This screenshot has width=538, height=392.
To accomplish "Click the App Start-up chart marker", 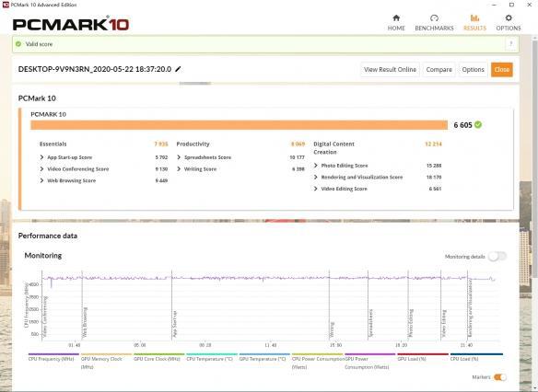I will pos(175,324).
